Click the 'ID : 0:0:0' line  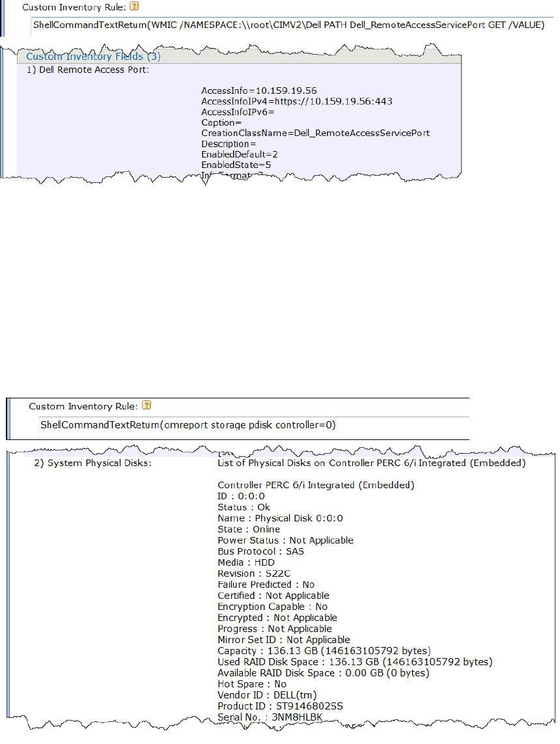(x=241, y=496)
